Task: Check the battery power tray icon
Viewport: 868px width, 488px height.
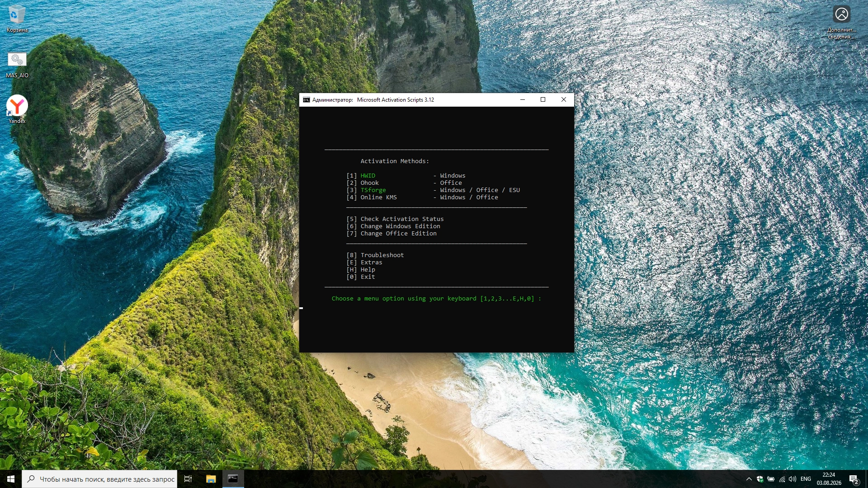Action: pyautogui.click(x=771, y=479)
